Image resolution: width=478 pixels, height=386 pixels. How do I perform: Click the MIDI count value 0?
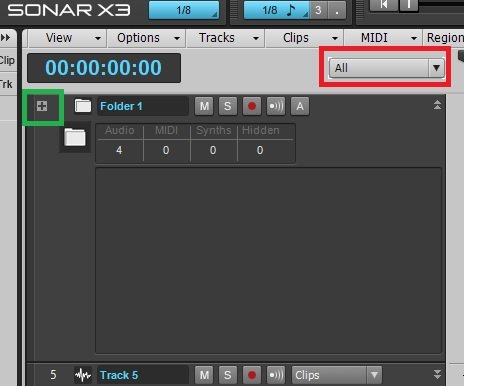[x=166, y=150]
